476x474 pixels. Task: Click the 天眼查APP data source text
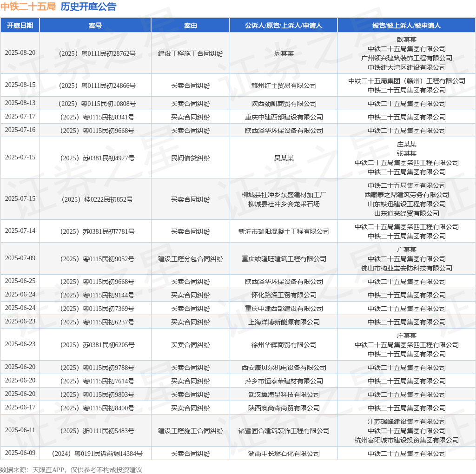(x=48, y=470)
